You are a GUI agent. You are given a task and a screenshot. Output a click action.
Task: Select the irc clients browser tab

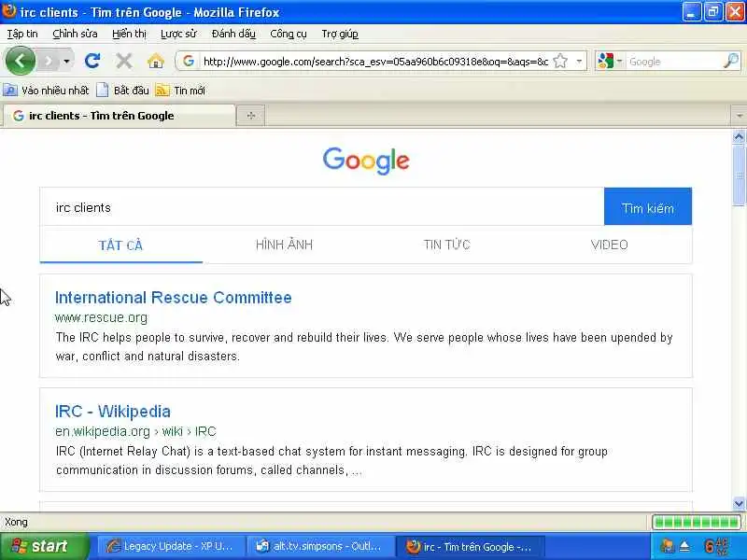pos(120,116)
